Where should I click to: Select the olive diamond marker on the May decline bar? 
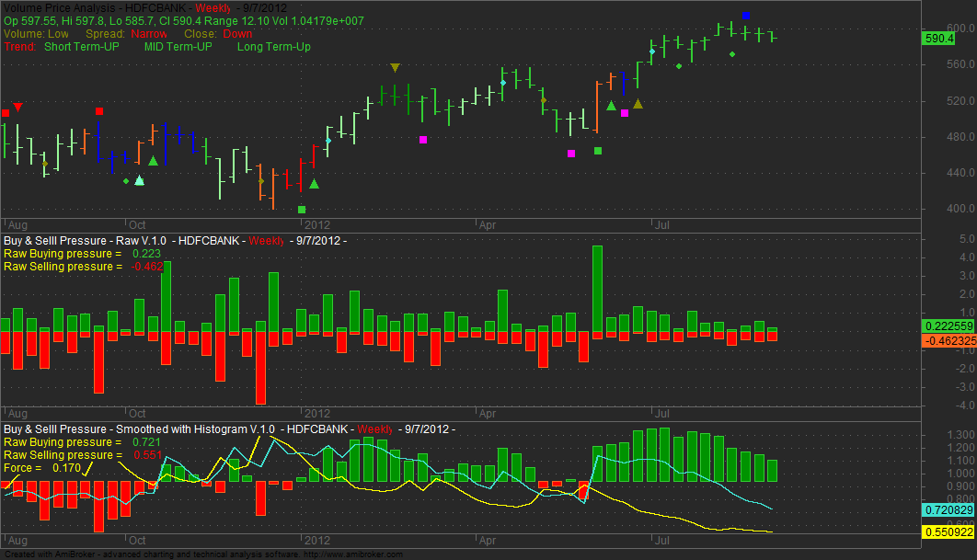tap(544, 100)
